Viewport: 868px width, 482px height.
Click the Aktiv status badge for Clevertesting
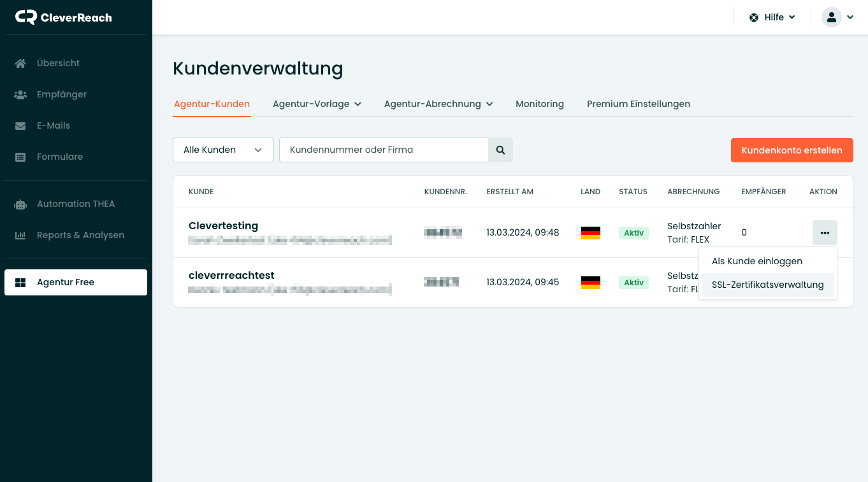pyautogui.click(x=633, y=232)
